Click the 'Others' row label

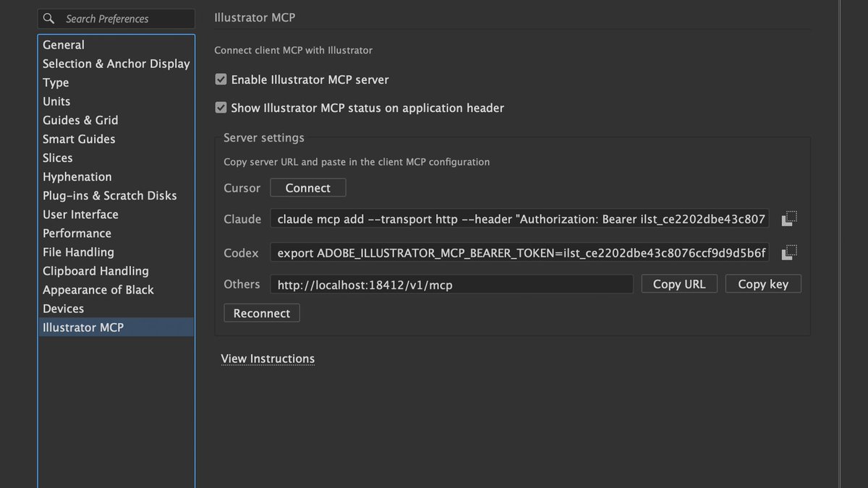242,284
